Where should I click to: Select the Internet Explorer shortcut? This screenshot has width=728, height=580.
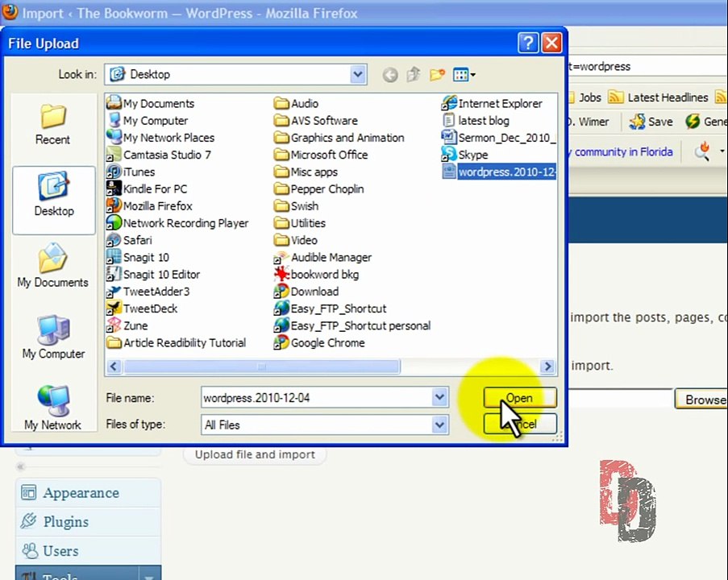[492, 103]
